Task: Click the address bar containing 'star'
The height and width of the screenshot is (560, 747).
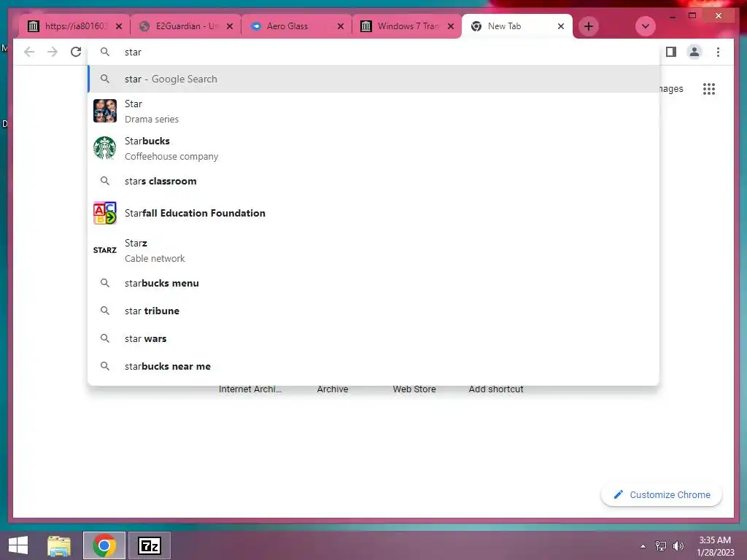Action: 374,52
